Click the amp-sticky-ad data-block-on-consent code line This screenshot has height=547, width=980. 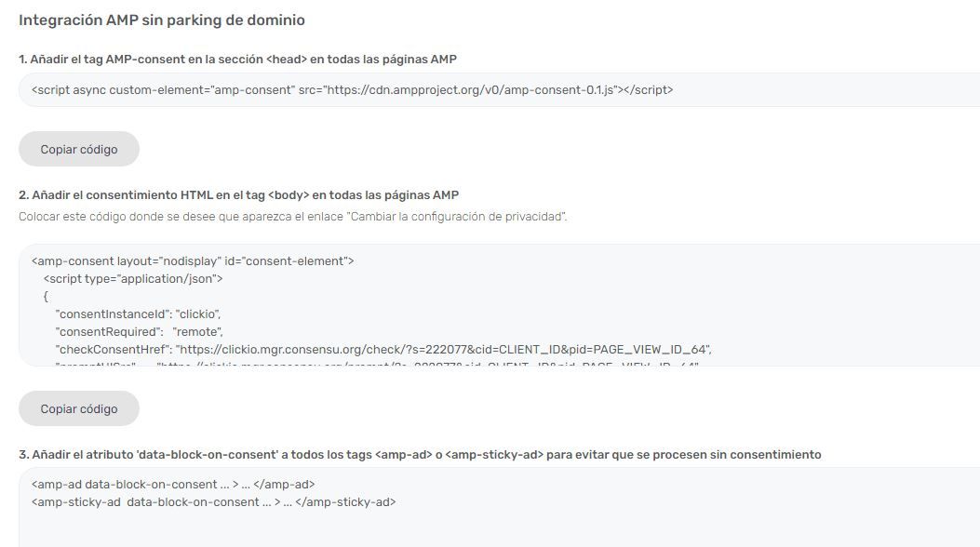click(x=214, y=502)
